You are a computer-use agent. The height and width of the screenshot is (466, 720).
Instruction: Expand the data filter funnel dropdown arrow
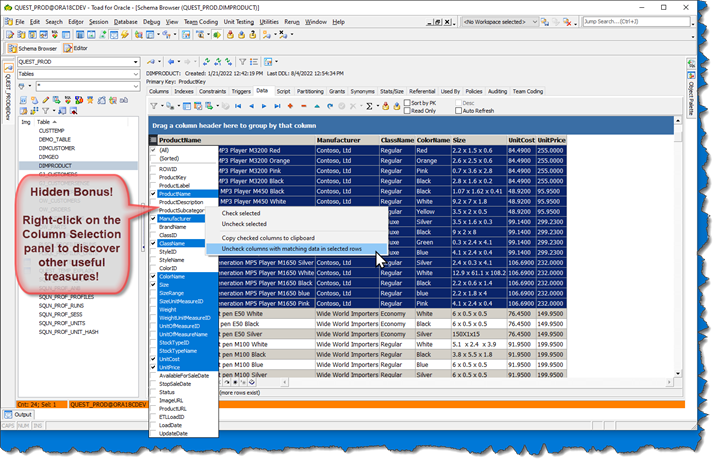point(162,106)
